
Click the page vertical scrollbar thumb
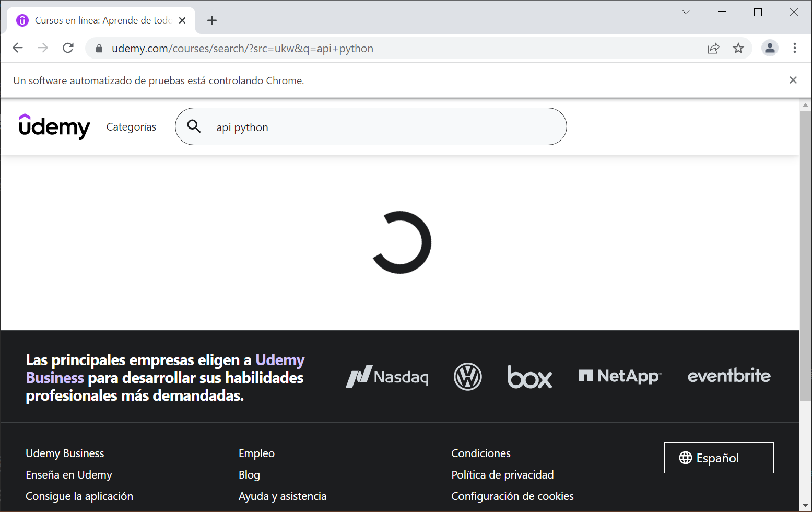(805, 256)
